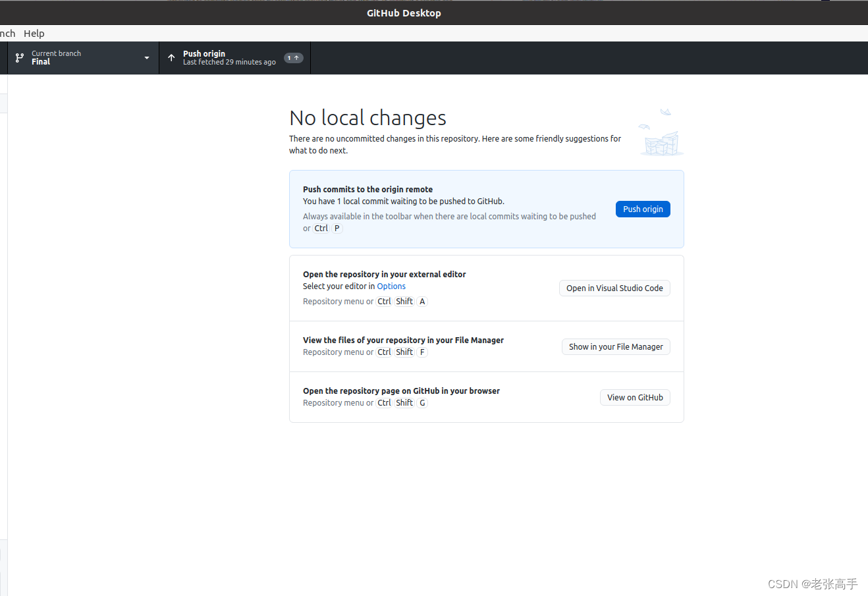Screen dimensions: 868x596
Task: Click the paper airplane illustration
Action: (x=661, y=132)
